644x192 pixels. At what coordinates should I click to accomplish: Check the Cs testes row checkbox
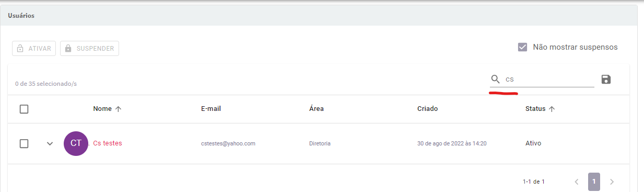pos(24,143)
